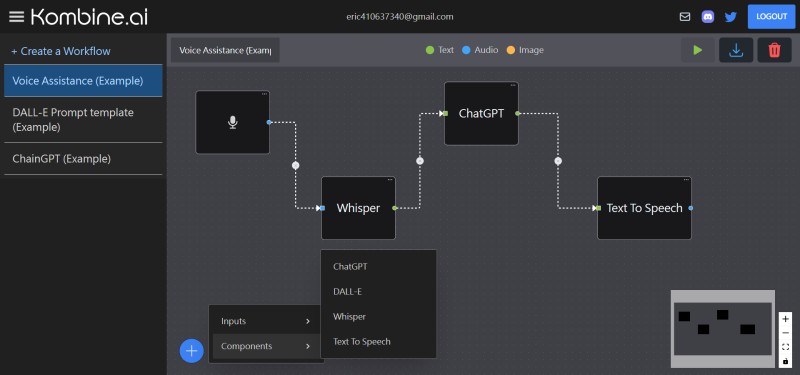Click the green Text legend dot
The image size is (800, 375).
[x=430, y=50]
